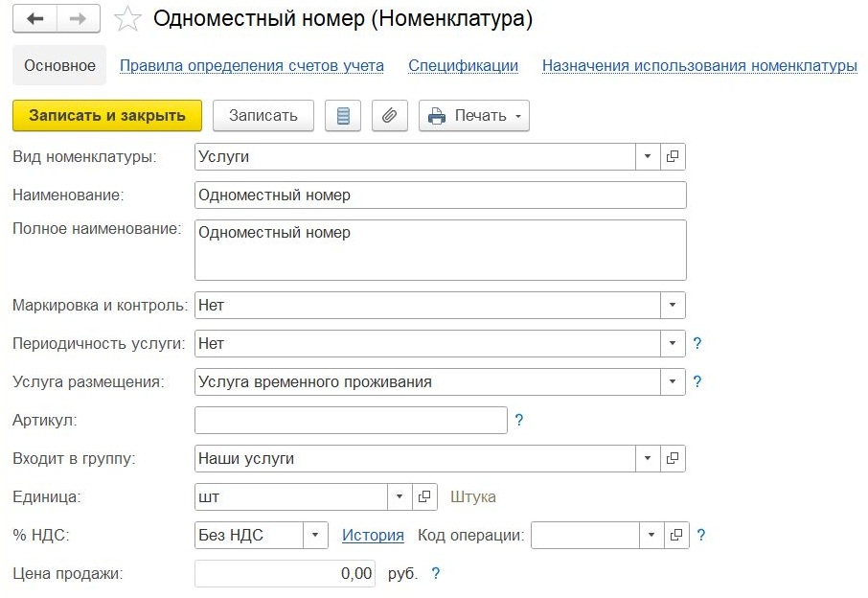Viewport: 868px width, 598px height.
Task: Click Вид номенклатуры field showing Услуги
Action: [415, 157]
